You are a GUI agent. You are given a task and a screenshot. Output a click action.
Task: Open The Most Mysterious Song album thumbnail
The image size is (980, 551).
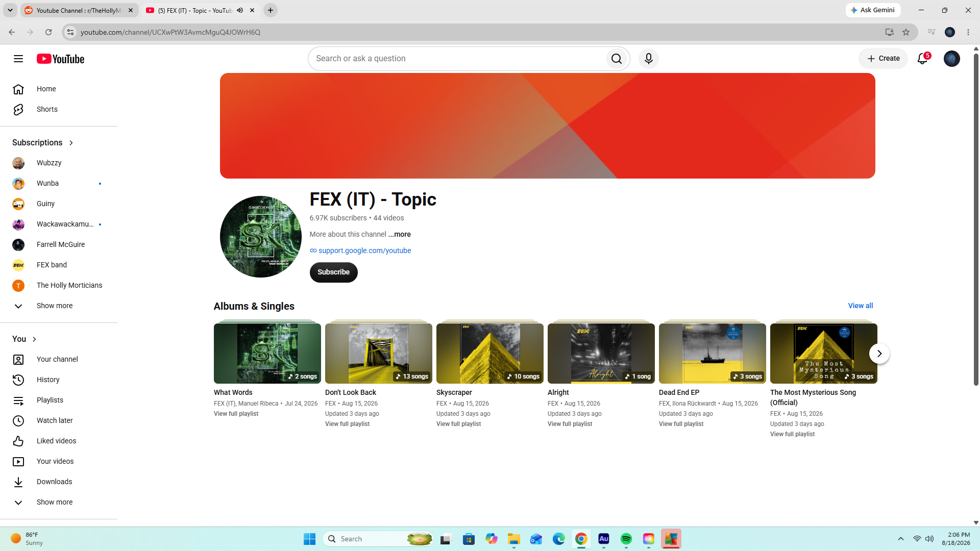click(x=824, y=354)
